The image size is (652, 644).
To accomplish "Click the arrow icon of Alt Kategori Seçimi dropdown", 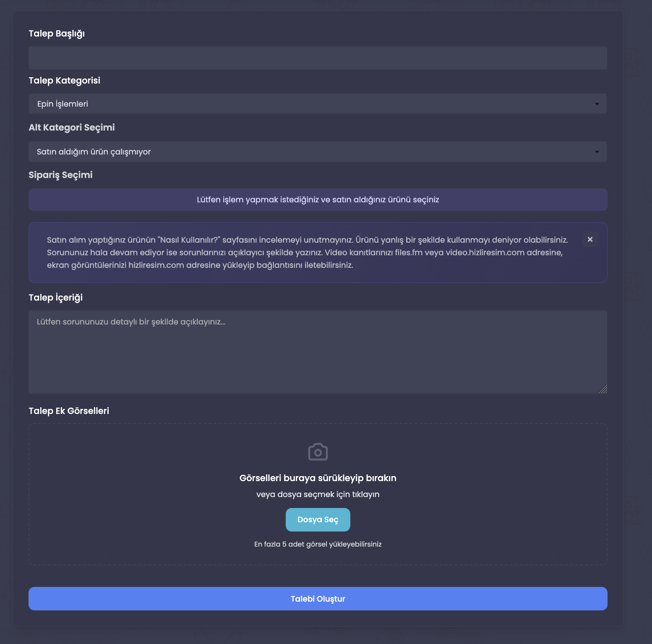I will tap(597, 152).
